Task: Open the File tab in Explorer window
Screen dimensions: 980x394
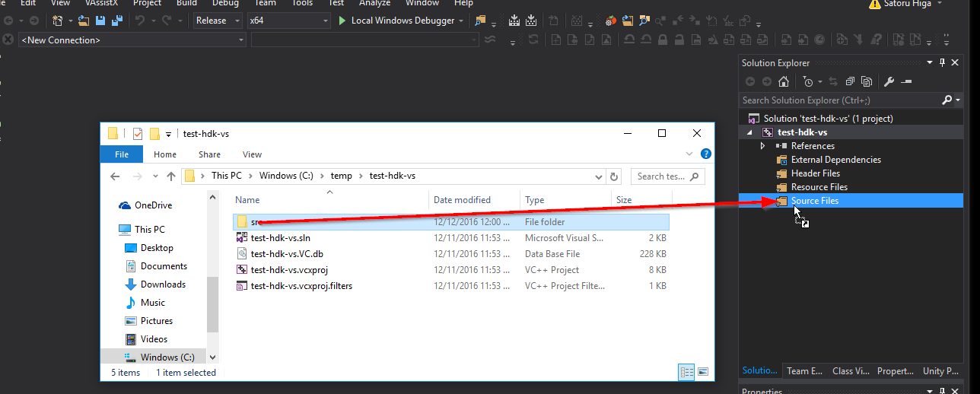Action: pyautogui.click(x=122, y=154)
